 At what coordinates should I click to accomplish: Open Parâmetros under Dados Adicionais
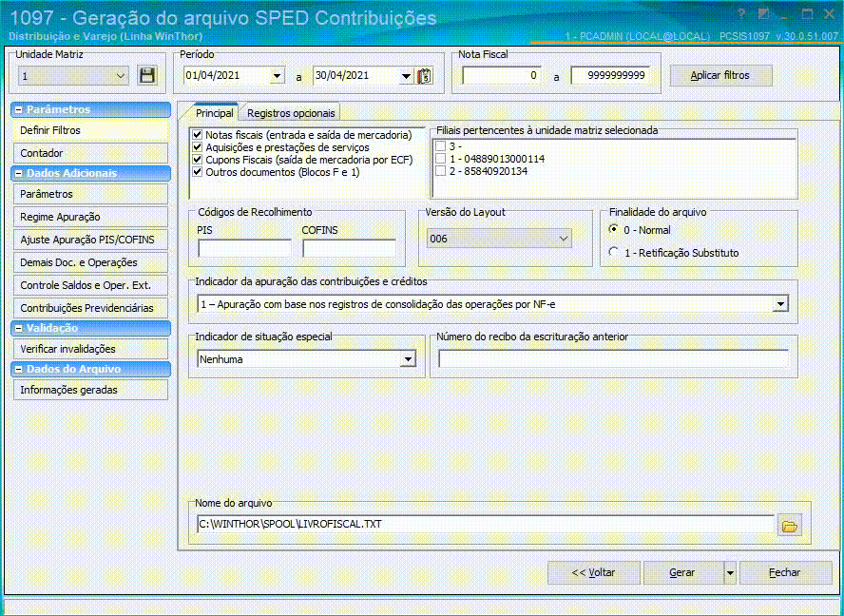point(90,194)
